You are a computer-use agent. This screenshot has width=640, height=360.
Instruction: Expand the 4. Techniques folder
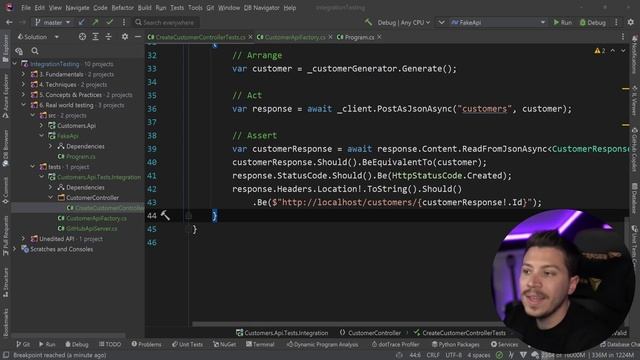pos(23,84)
